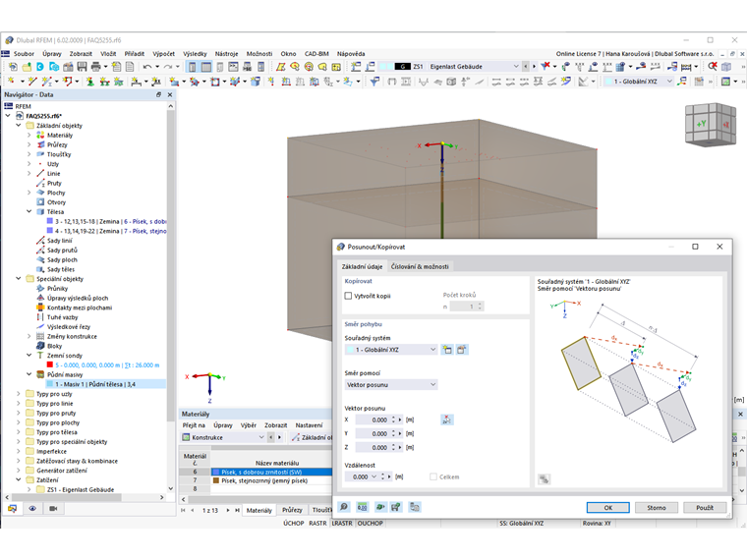Switch to Číslování & možnosti tab
The height and width of the screenshot is (560, 747).
point(420,266)
